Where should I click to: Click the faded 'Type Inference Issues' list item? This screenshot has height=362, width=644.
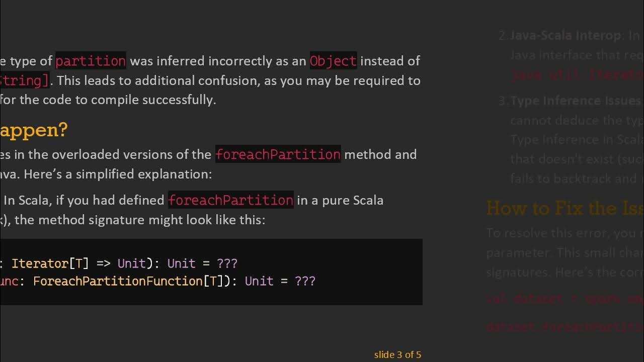tap(575, 101)
